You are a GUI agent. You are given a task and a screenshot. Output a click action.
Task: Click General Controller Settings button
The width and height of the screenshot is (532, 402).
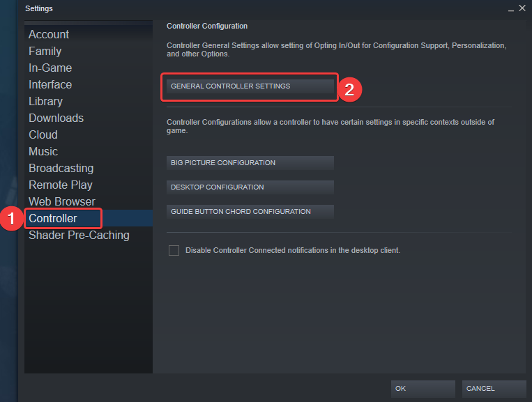(250, 86)
